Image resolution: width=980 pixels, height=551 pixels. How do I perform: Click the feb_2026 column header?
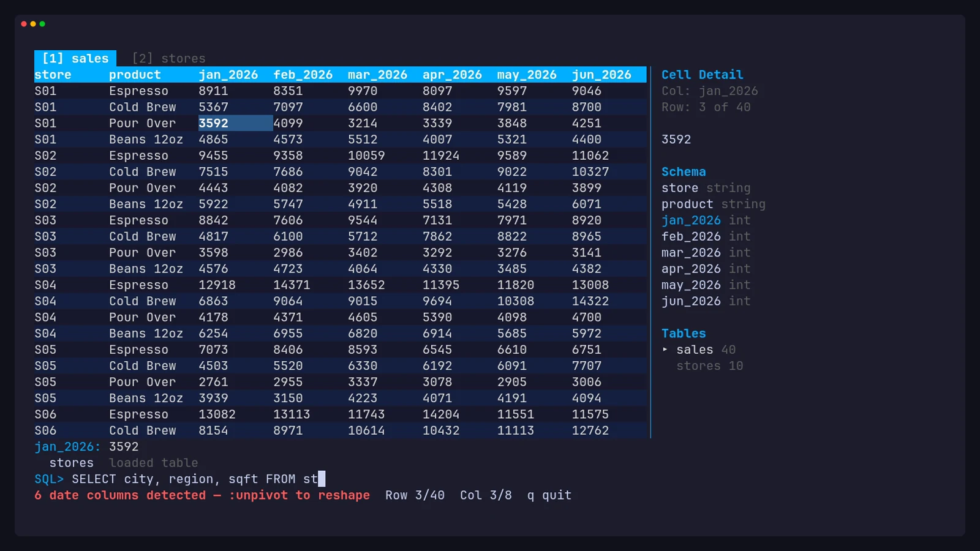coord(303,75)
